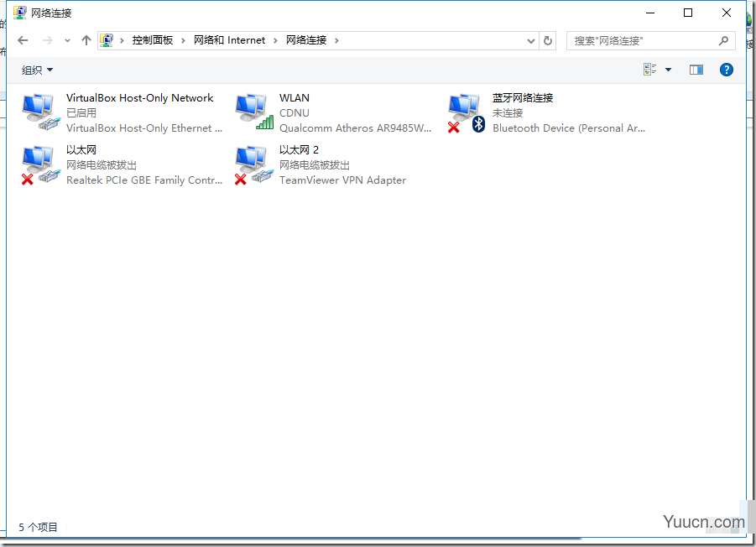Click the 5 个项目 status bar text
This screenshot has width=756, height=547.
point(38,527)
